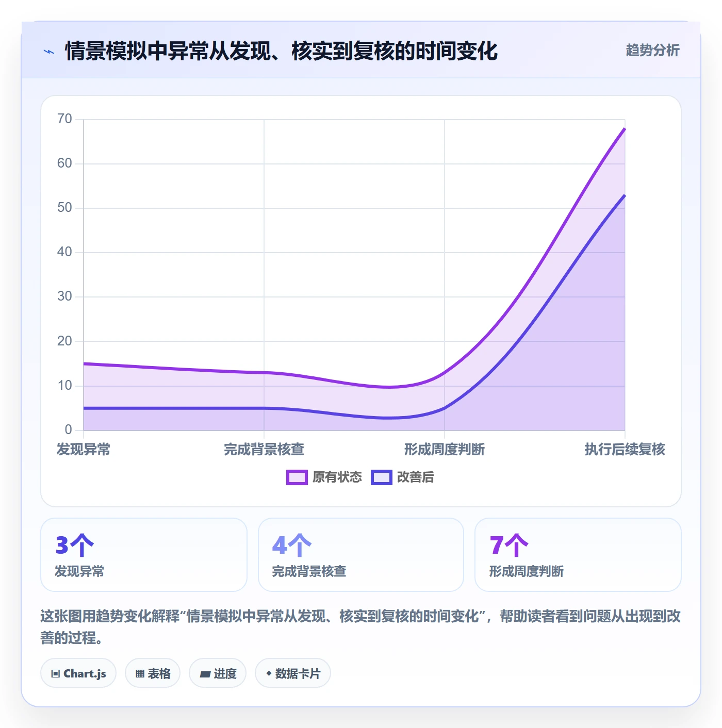Toggle the 原有状态 legend swatch

click(x=297, y=477)
